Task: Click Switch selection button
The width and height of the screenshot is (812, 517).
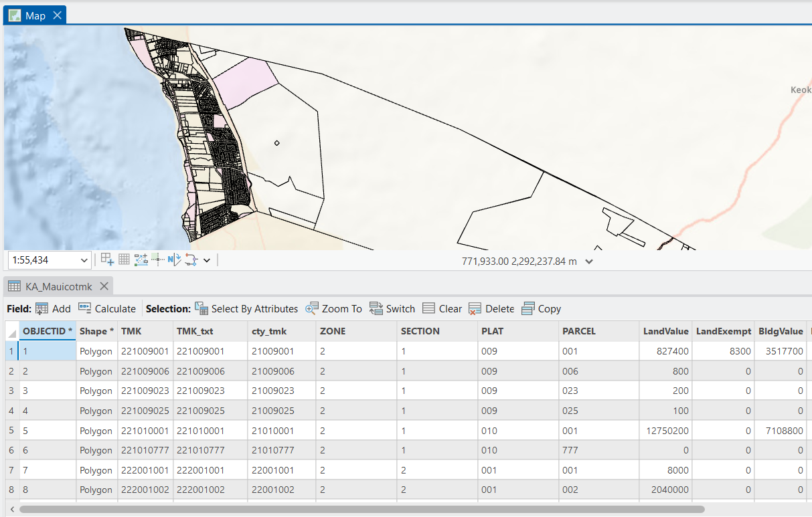Action: 392,308
